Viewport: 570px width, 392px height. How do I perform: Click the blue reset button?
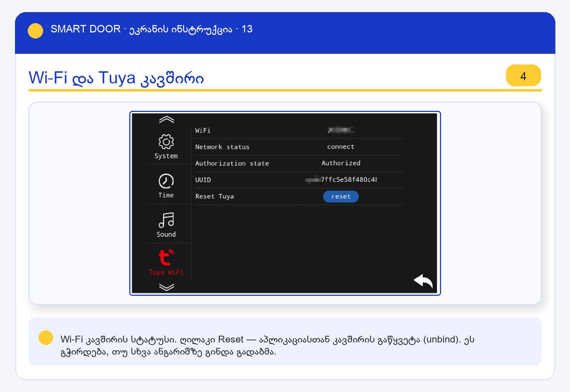click(341, 196)
